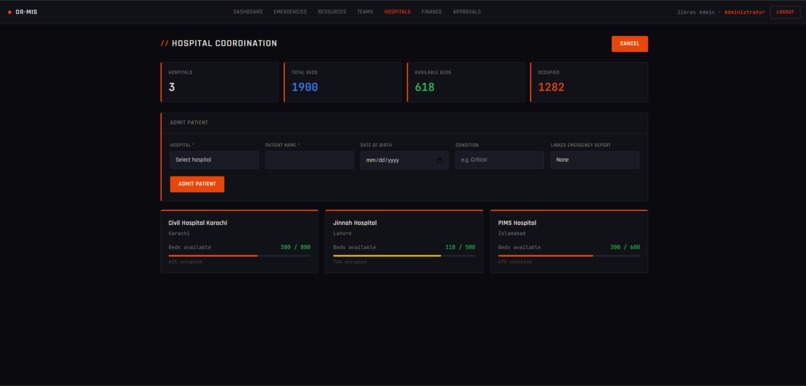This screenshot has width=806, height=386.
Task: Click the 300 / 800 beds value
Action: (x=296, y=247)
